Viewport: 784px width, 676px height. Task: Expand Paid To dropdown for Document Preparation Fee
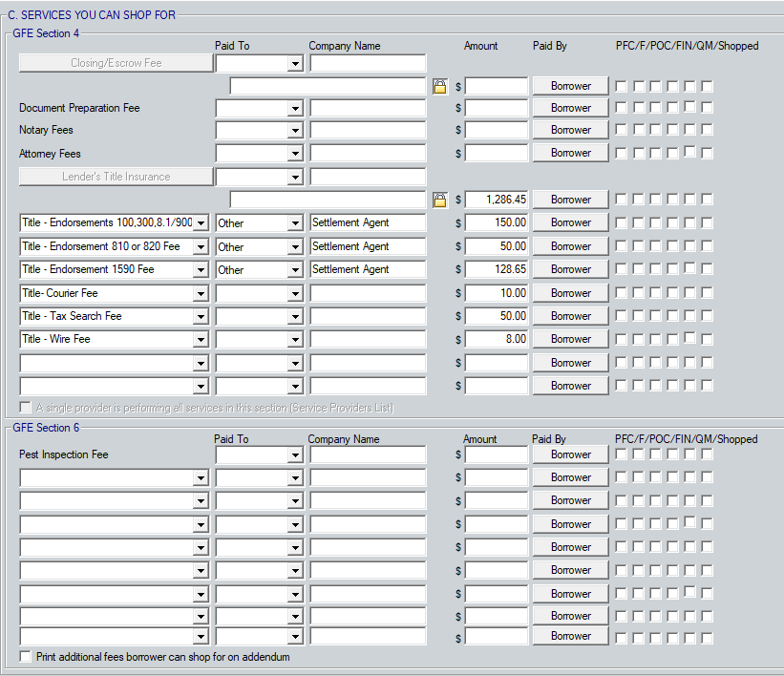click(x=295, y=109)
